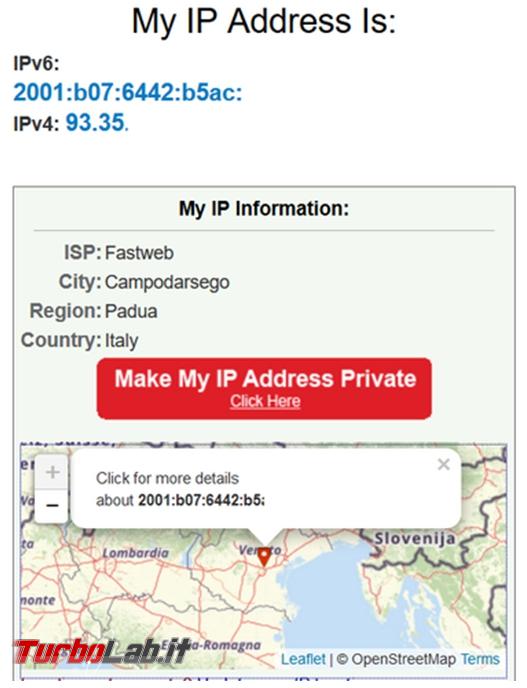Open the IPv6 address link 2001:b07:6442:b5ac

pyautogui.click(x=128, y=92)
